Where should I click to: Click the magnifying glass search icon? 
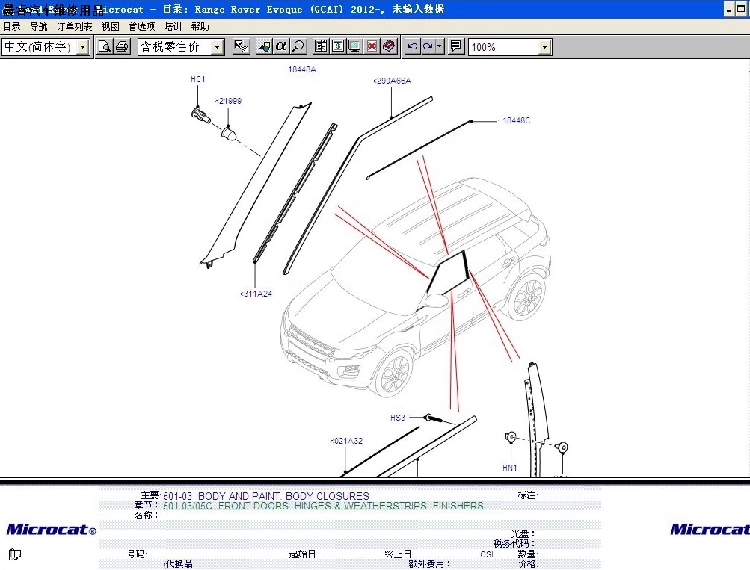click(x=298, y=46)
